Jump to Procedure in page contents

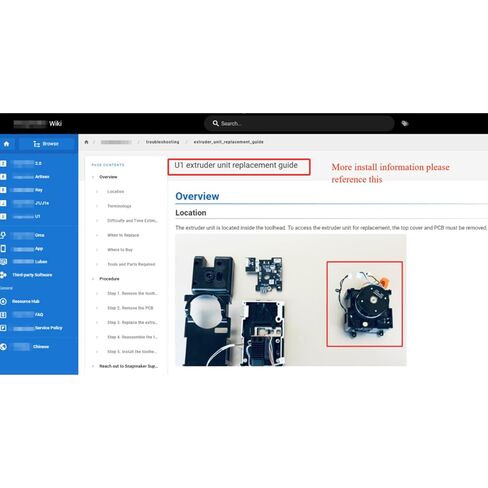(109, 279)
